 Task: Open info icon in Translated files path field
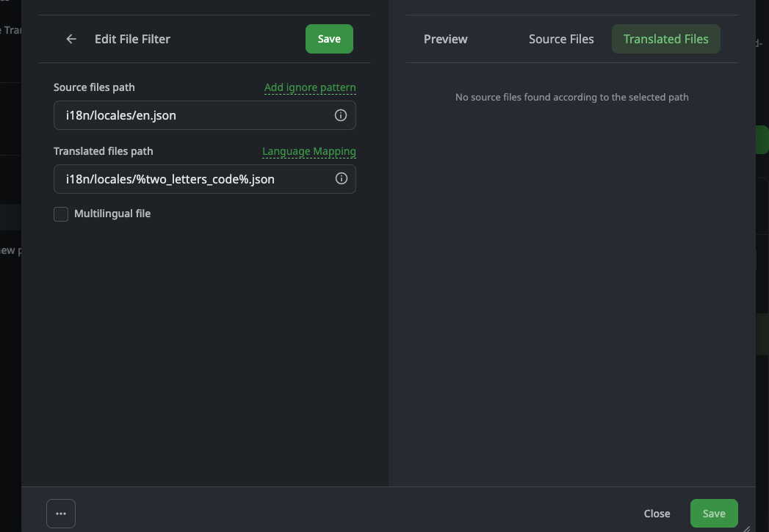pos(342,179)
